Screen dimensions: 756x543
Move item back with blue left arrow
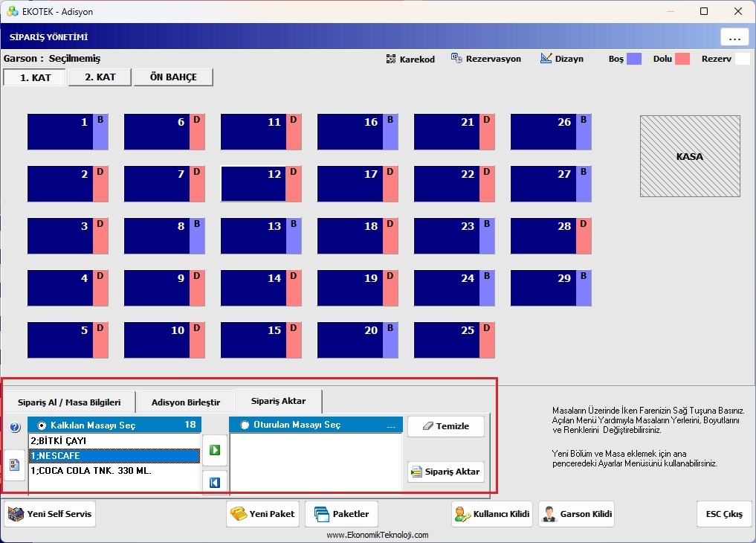(215, 482)
